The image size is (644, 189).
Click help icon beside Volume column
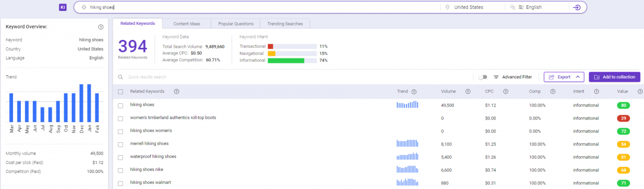(x=468, y=91)
